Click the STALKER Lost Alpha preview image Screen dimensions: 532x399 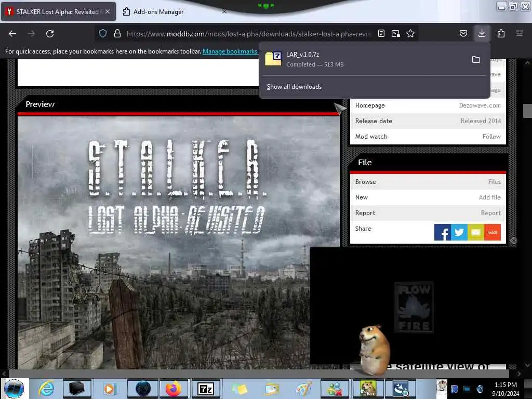(179, 243)
